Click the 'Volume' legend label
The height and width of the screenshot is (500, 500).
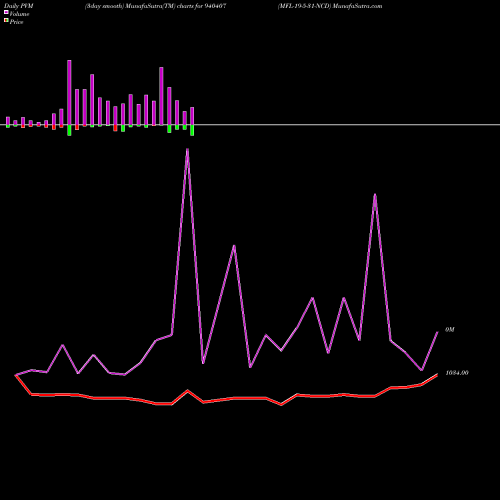click(x=19, y=14)
